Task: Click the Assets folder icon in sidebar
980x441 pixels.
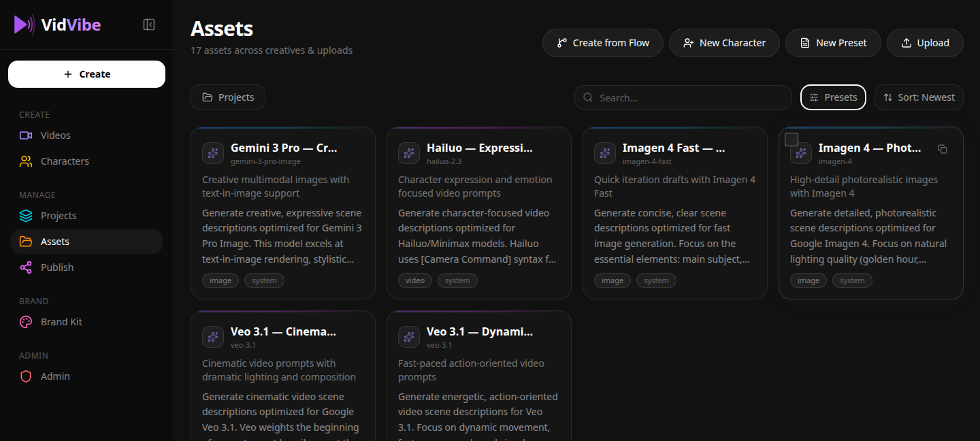Action: (x=26, y=242)
